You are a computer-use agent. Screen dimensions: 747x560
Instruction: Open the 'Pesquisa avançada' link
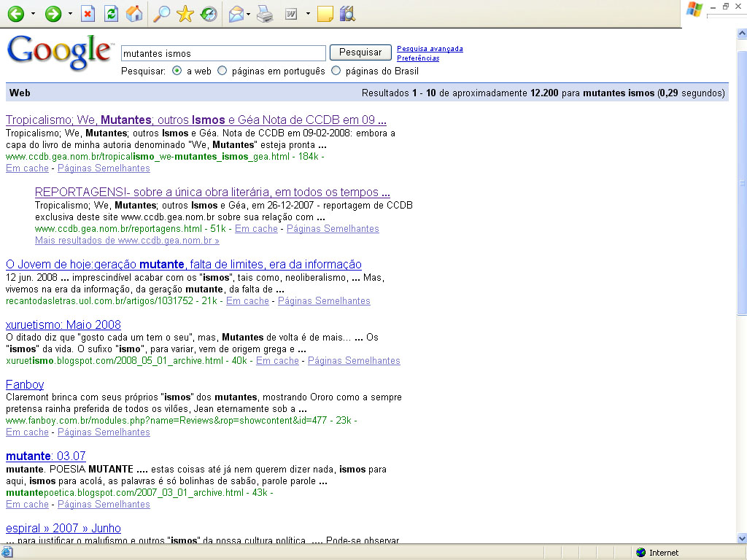430,49
